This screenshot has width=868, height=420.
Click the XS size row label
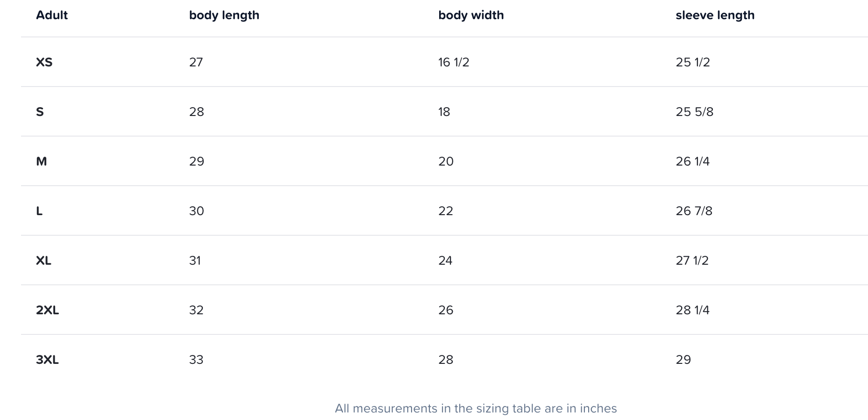pos(44,62)
